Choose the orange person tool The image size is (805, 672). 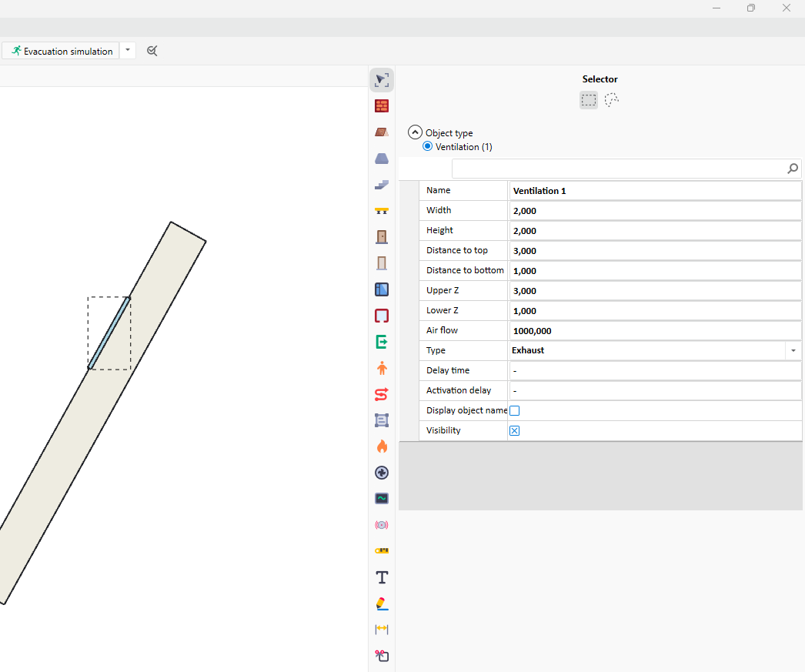[382, 368]
